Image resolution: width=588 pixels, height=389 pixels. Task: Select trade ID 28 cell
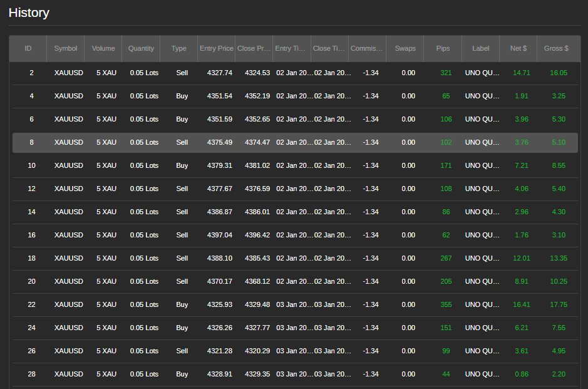[x=31, y=374]
